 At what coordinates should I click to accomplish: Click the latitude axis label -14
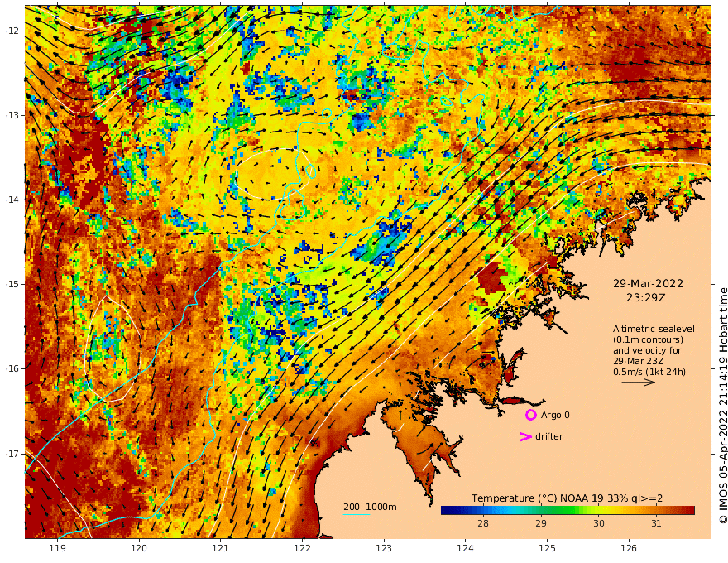pyautogui.click(x=12, y=200)
